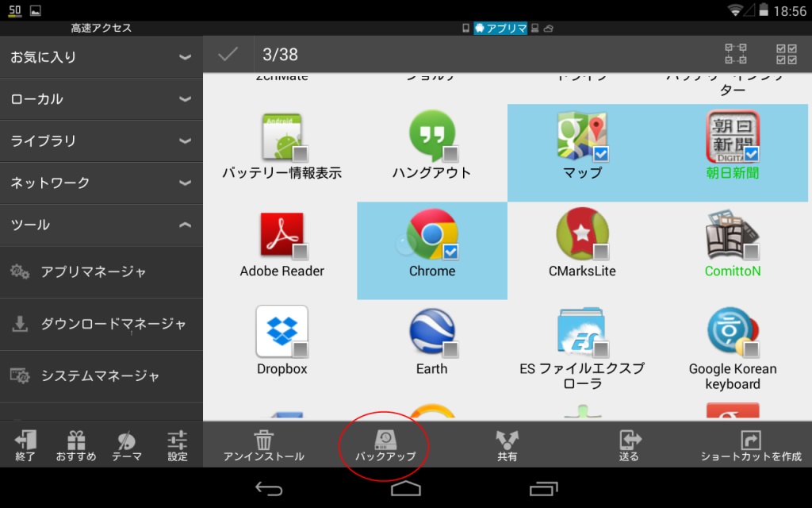Switch to the cloud window icon
The width and height of the screenshot is (812, 508).
click(549, 28)
